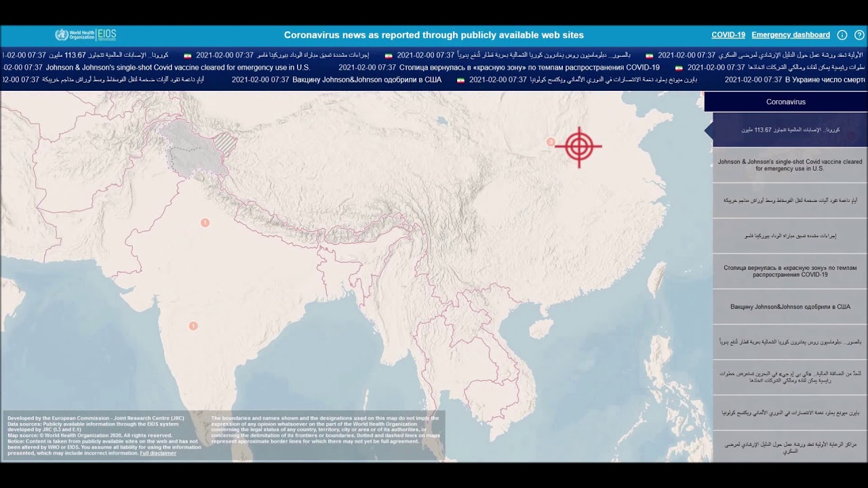This screenshot has width=868, height=488.
Task: Open the COVID-19 link in header
Action: [x=728, y=35]
